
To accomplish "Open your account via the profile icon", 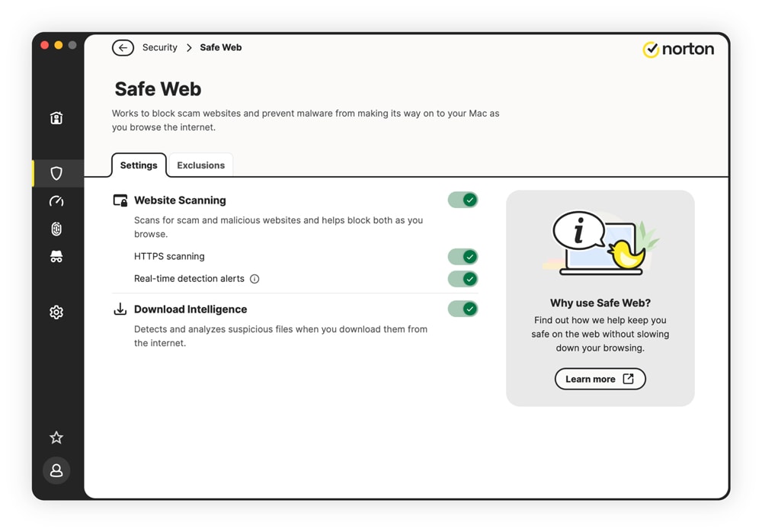I will (56, 470).
